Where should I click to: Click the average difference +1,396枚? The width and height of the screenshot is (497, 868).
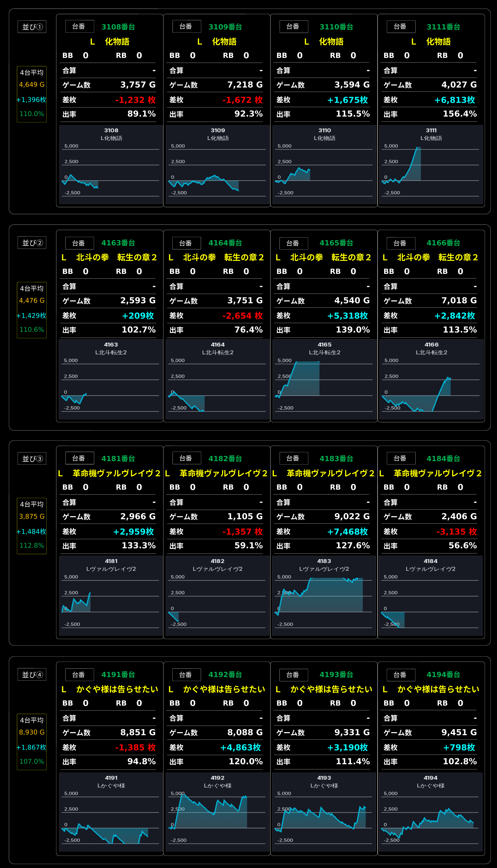31,100
